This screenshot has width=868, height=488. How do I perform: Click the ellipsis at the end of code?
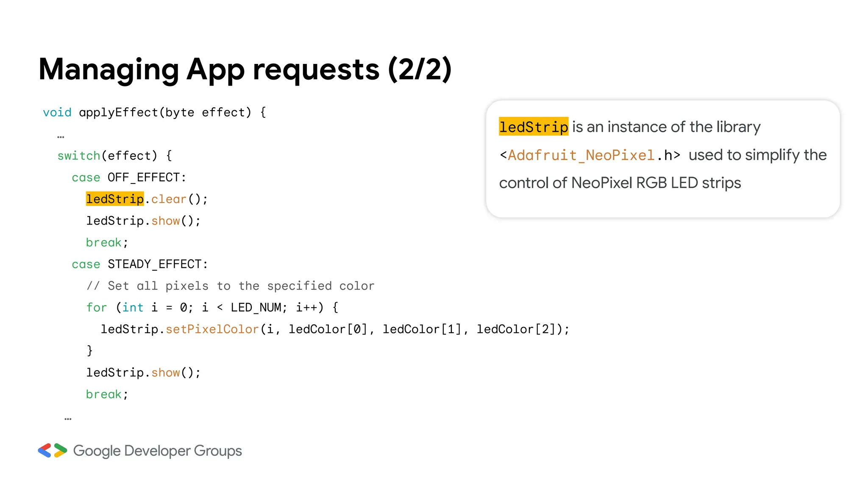click(x=68, y=419)
